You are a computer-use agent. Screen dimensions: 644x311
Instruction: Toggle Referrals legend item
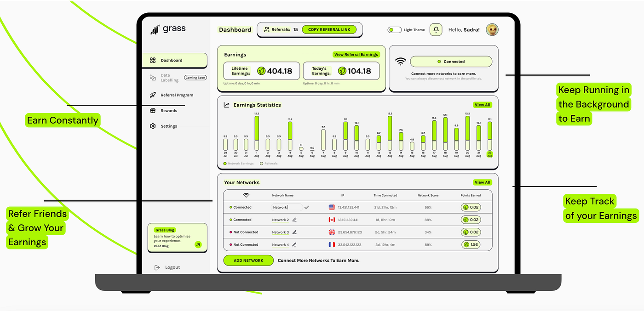click(x=269, y=164)
